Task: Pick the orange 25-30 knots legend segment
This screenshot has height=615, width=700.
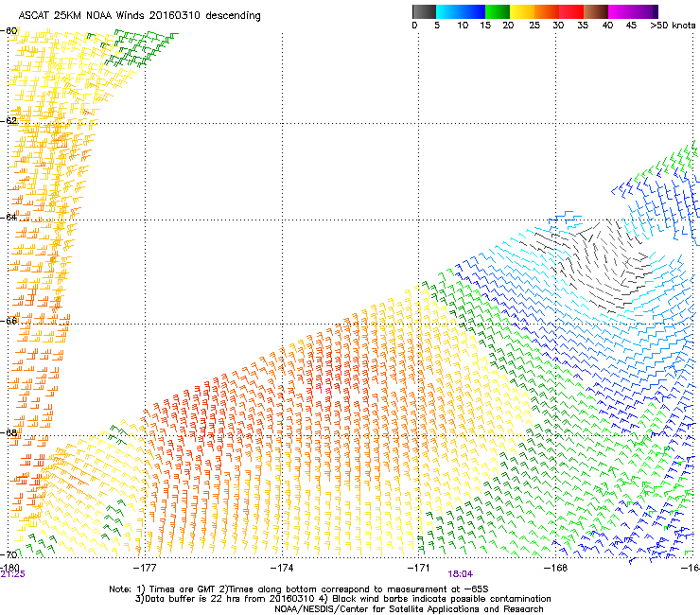Action: 547,11
